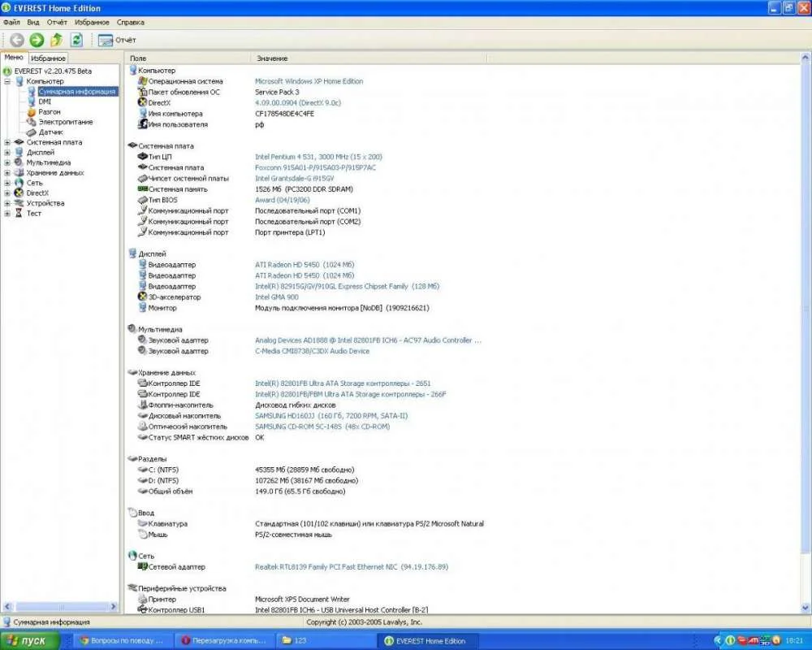812x650 pixels.
Task: Open the SAMSUNG HD160JJ disk link
Action: point(331,416)
